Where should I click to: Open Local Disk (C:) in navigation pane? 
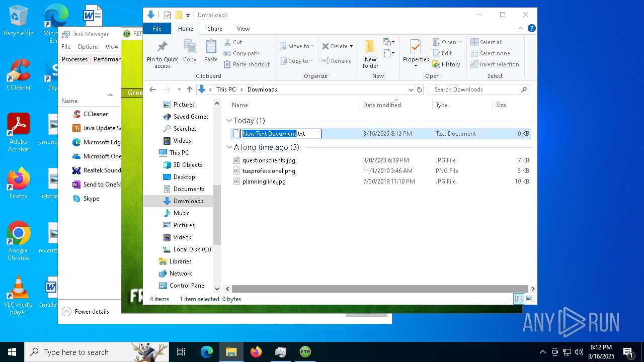click(x=192, y=249)
